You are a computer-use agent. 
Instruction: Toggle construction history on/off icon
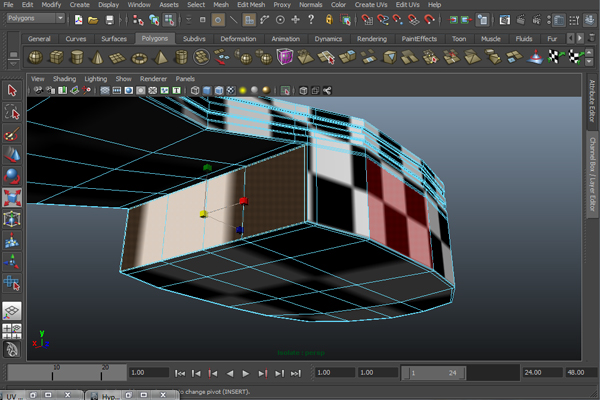[x=483, y=20]
